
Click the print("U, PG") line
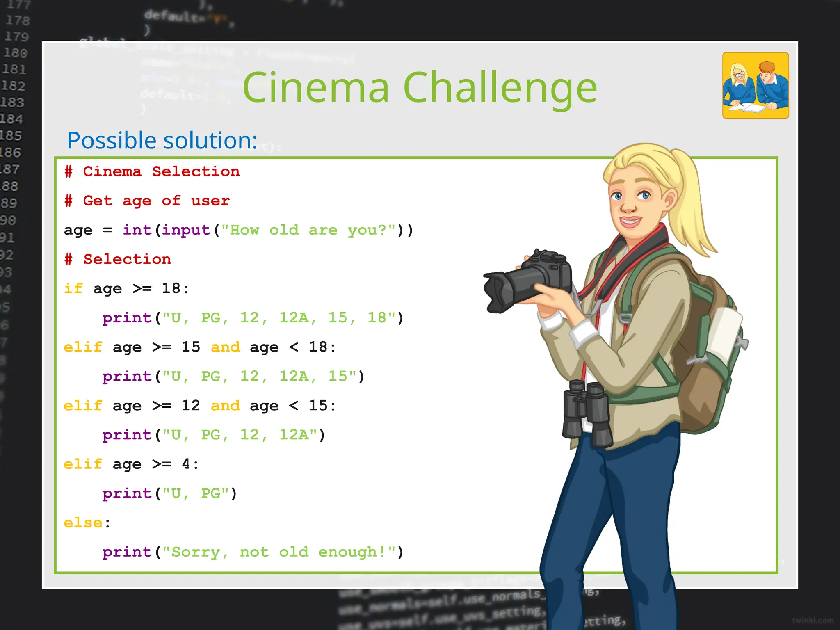click(170, 494)
